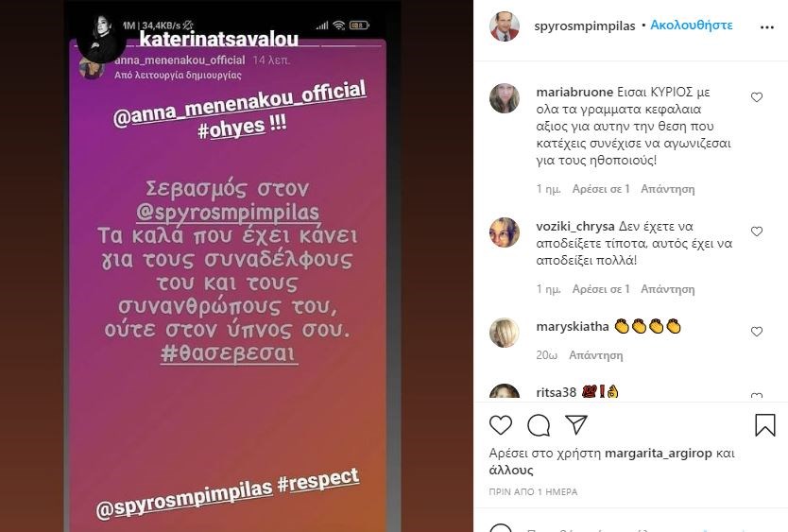Like the post with the heart icon
788x532 pixels.
point(501,425)
